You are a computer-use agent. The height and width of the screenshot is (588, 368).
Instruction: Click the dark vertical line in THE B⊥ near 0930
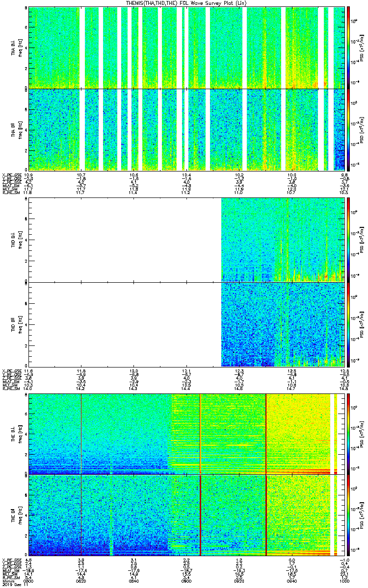(265, 434)
